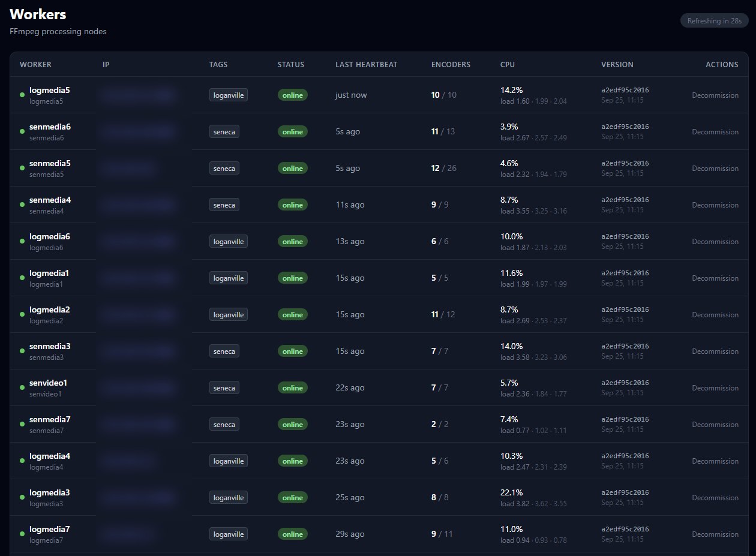Decommission the senmedia4 worker
756x556 pixels.
(715, 205)
